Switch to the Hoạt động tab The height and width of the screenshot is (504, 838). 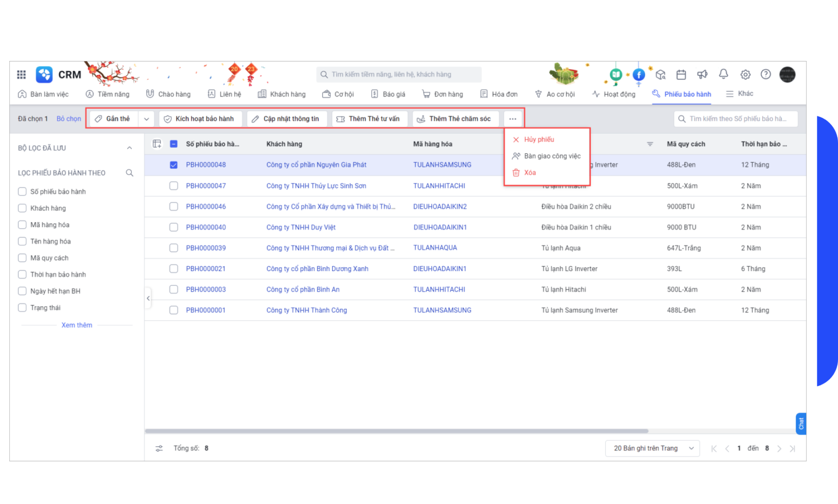tap(614, 94)
